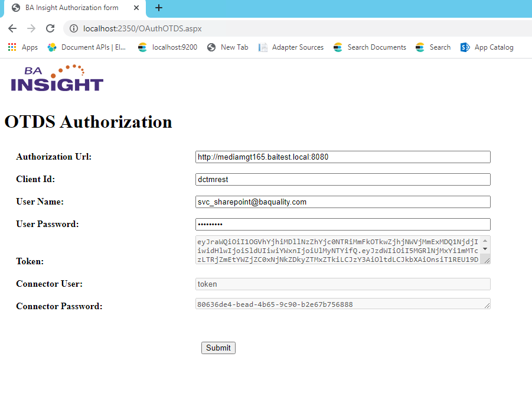Click the Submit button
The image size is (532, 402).
coord(218,348)
